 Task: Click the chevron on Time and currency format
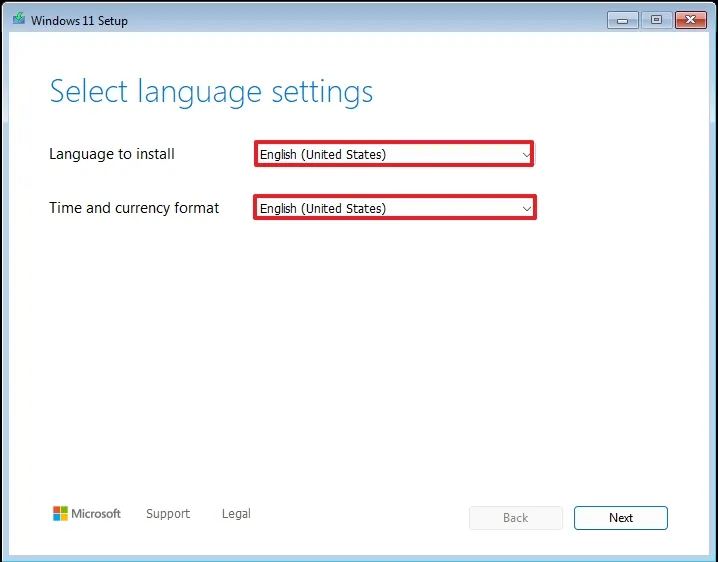527,208
